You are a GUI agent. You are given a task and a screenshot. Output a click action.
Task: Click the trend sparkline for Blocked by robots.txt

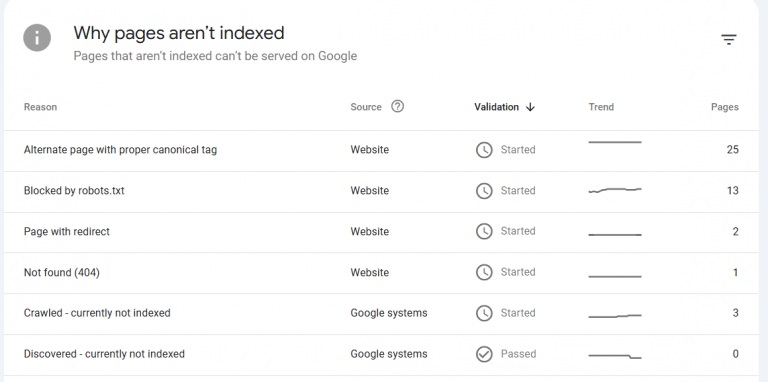point(615,190)
